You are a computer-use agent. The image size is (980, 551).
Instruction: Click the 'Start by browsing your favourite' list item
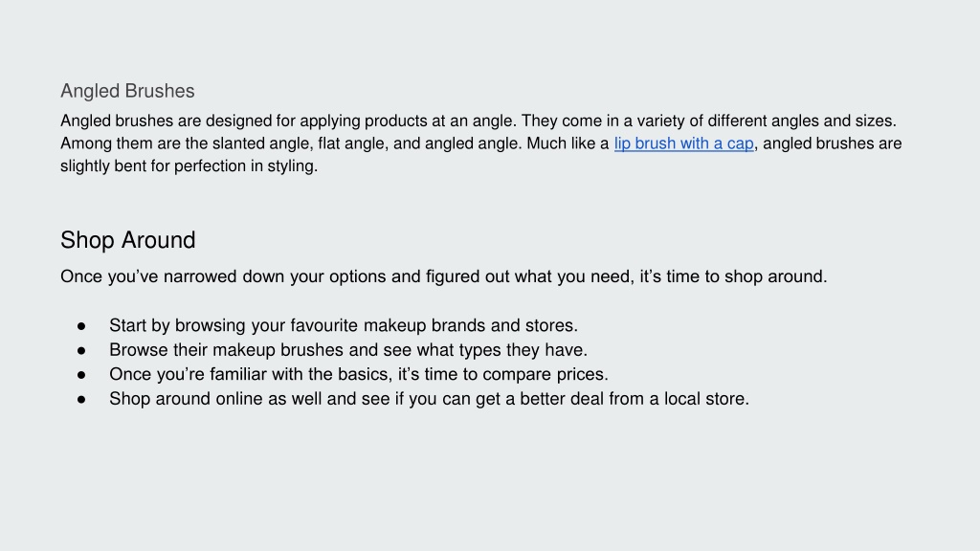344,325
